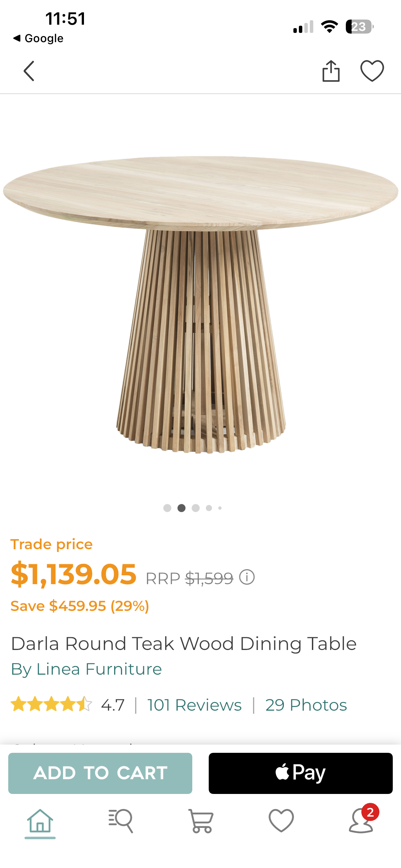401x868 pixels.
Task: Open the share sheet icon
Action: coord(331,71)
